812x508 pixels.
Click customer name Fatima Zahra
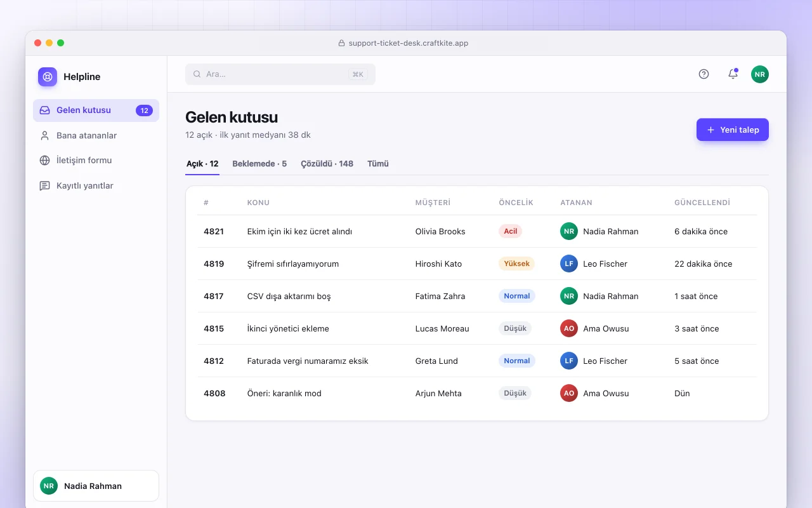[x=440, y=297]
